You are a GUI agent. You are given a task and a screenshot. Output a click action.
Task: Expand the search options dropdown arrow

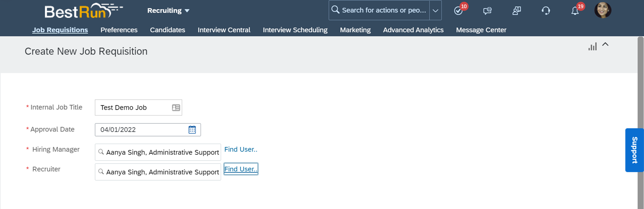point(435,10)
